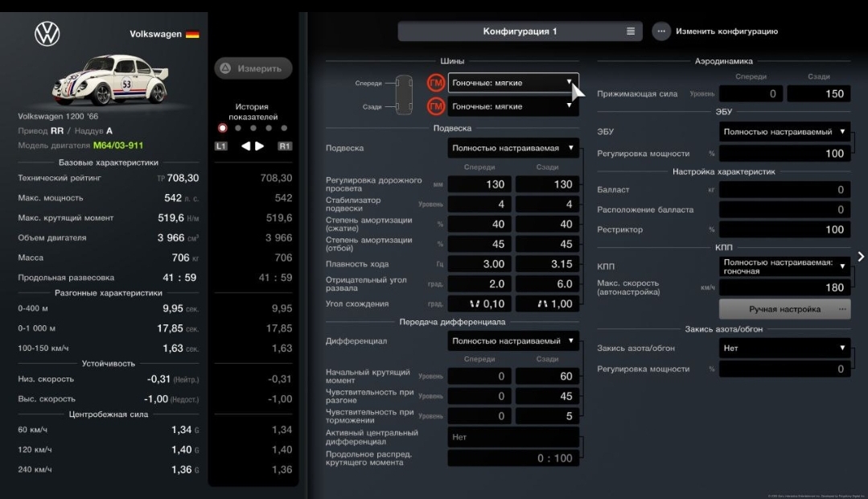Go to previous history with left arrow
The height and width of the screenshot is (499, 868).
point(245,146)
